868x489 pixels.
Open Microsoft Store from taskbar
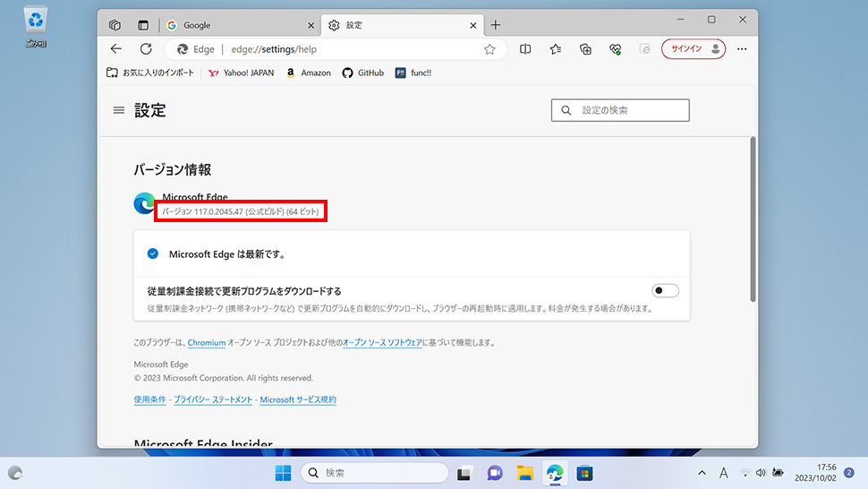(584, 473)
